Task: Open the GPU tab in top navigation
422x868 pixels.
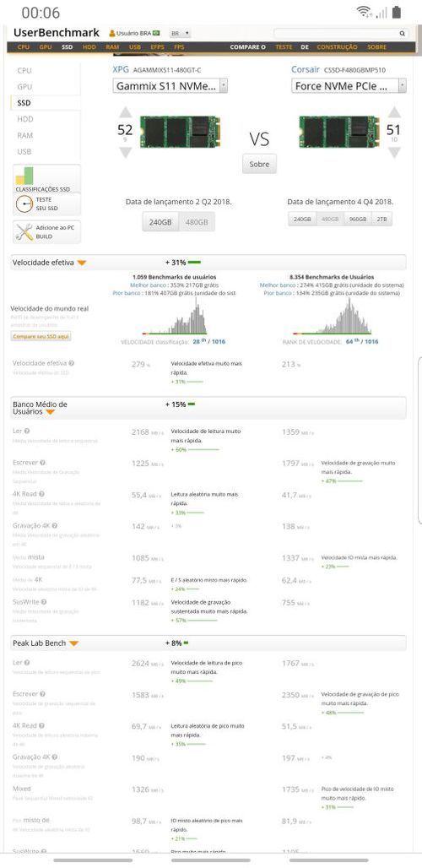Action: pos(46,47)
